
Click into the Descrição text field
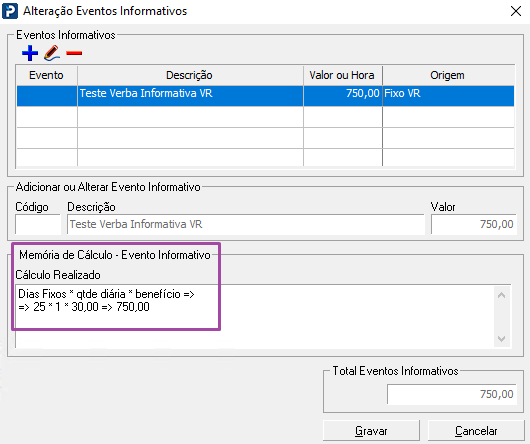click(x=245, y=224)
